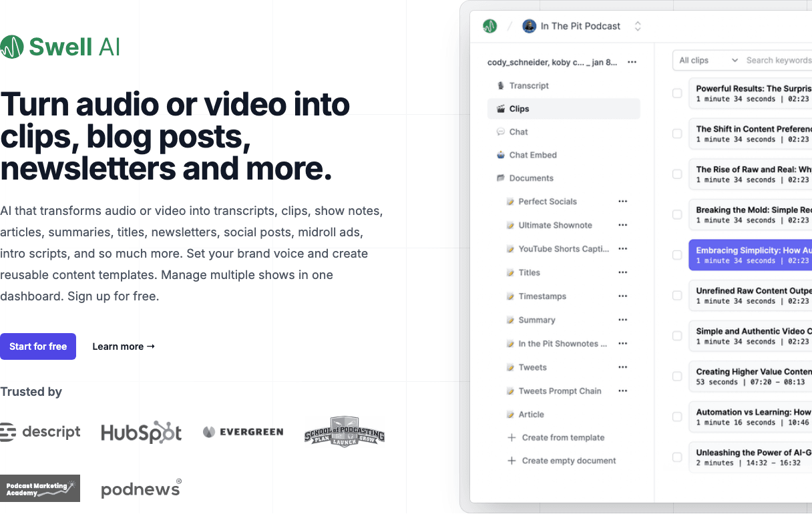Open the Timestamps document
Image resolution: width=812 pixels, height=514 pixels.
542,296
